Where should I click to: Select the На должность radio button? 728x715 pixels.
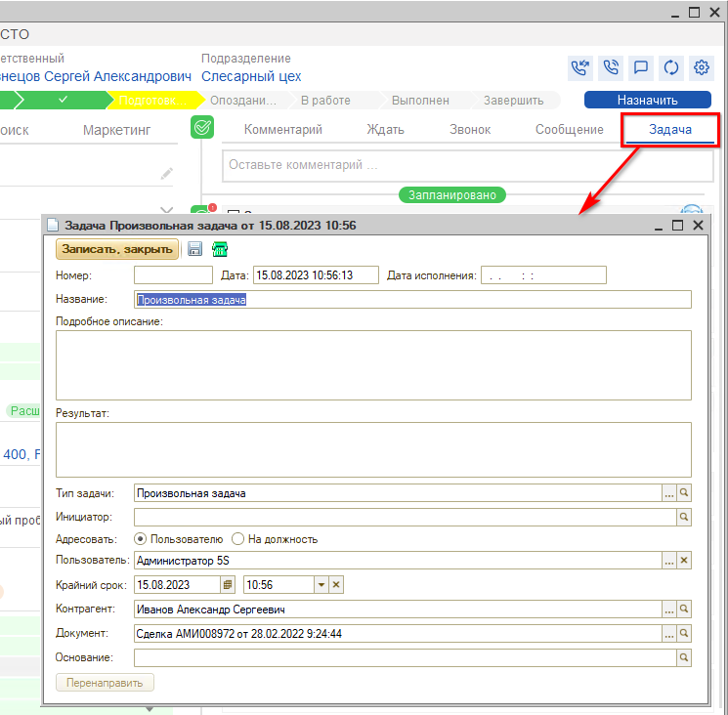click(238, 539)
